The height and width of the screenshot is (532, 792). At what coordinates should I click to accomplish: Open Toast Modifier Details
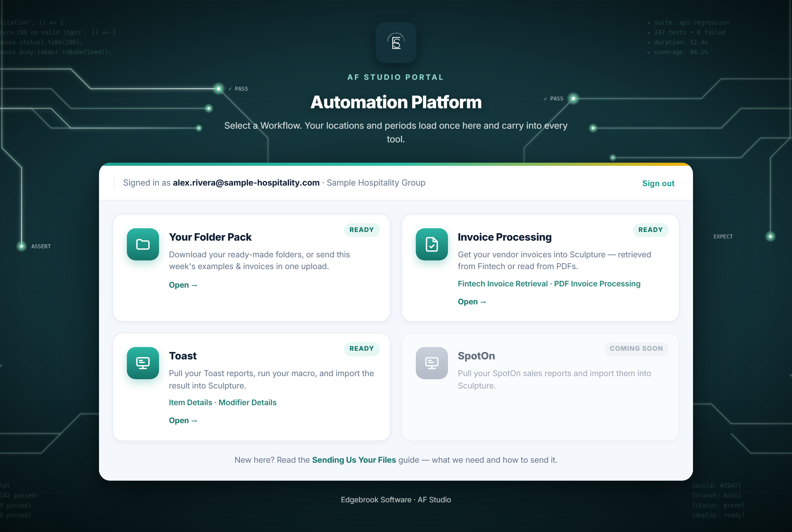(x=247, y=402)
